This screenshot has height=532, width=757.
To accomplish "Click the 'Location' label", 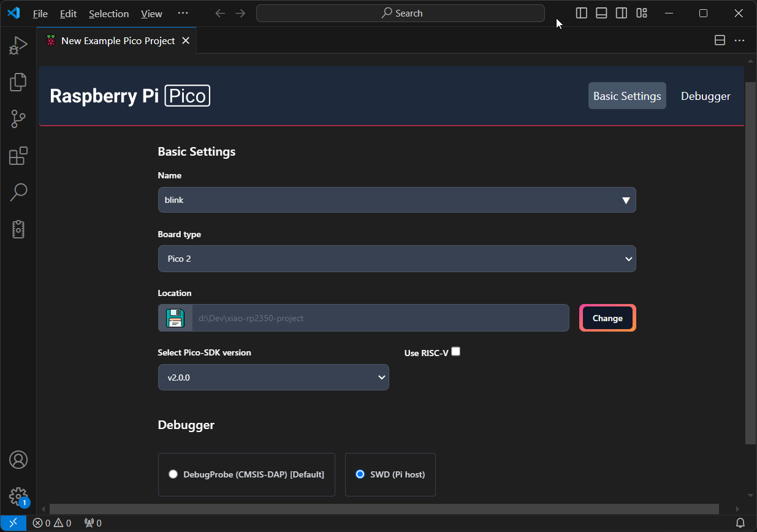I will point(175,293).
